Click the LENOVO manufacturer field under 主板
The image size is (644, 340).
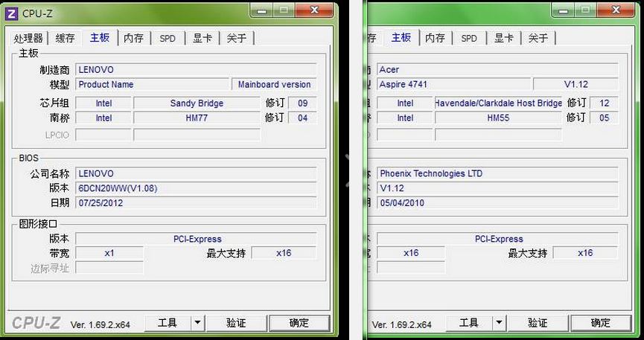click(196, 70)
